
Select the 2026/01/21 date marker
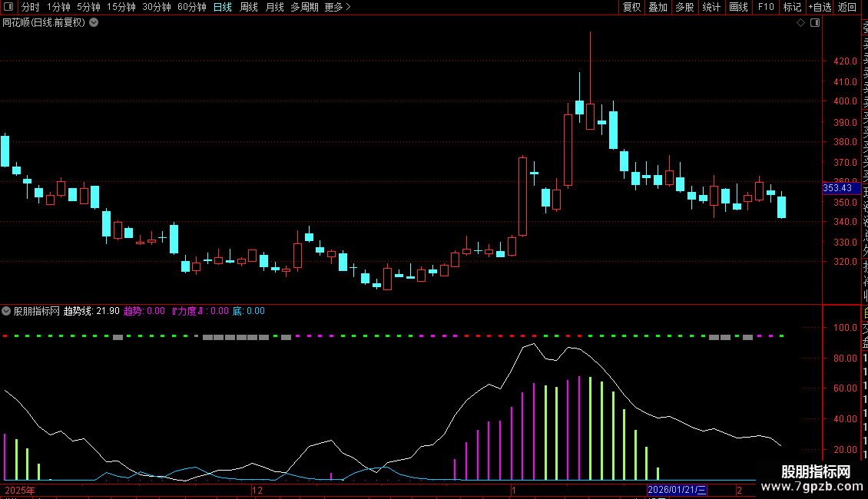pyautogui.click(x=677, y=490)
